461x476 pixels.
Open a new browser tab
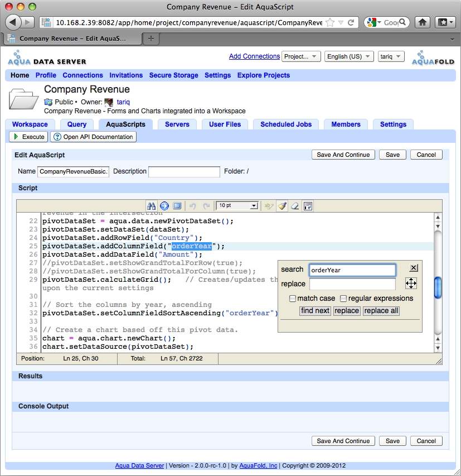(x=151, y=39)
